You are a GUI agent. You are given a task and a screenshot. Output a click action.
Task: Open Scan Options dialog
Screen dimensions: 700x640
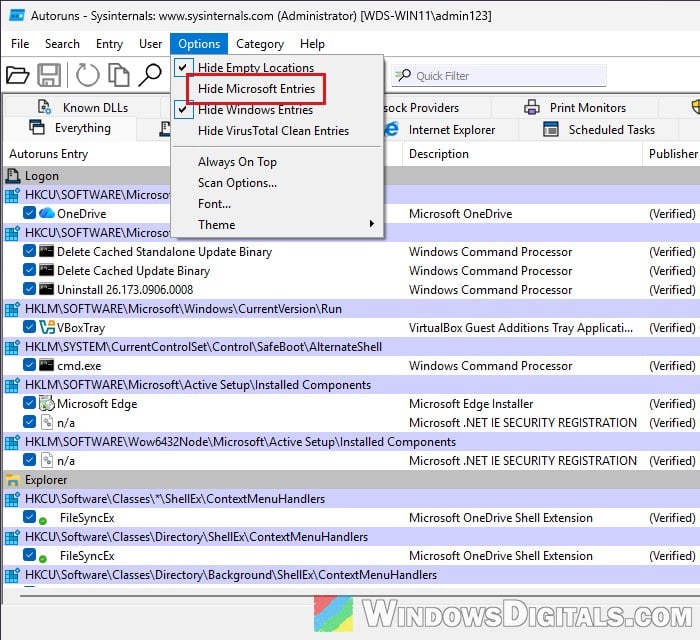[x=277, y=183]
